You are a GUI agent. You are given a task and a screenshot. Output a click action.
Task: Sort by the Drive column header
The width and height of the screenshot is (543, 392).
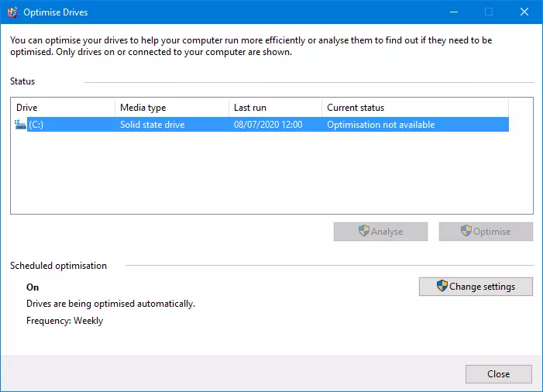coord(63,108)
